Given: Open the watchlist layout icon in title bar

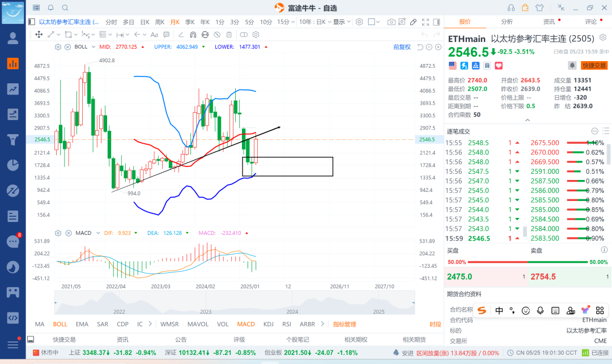Looking at the screenshot, I should pyautogui.click(x=36, y=8).
